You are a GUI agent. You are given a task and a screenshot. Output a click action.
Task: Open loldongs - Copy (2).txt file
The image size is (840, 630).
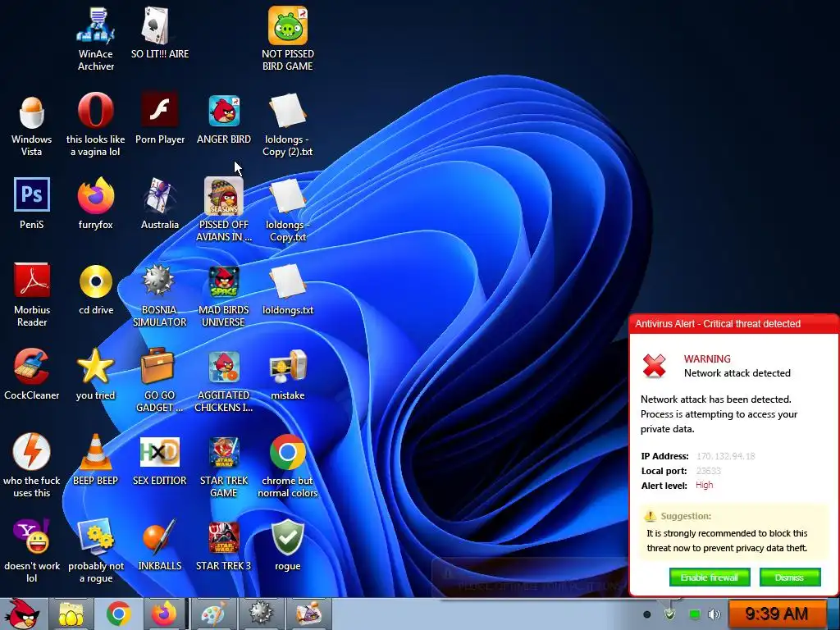[x=288, y=125]
